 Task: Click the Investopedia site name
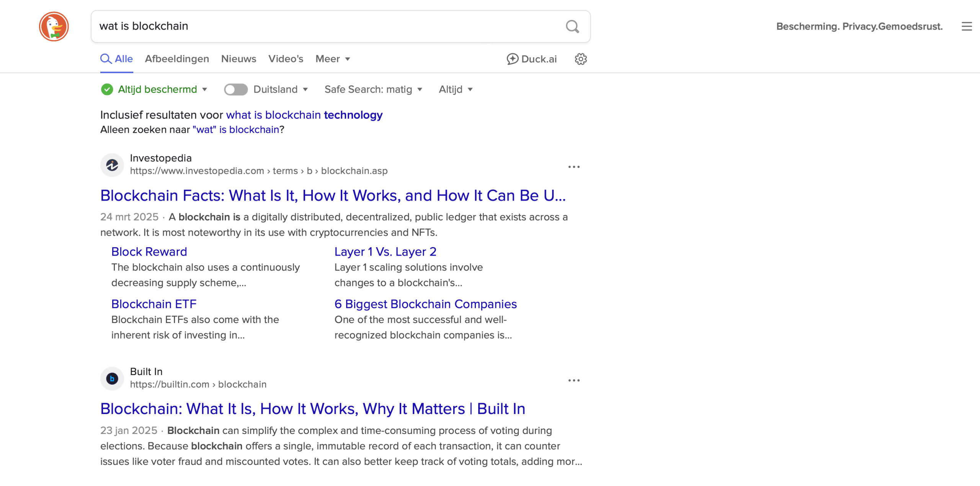pos(161,158)
